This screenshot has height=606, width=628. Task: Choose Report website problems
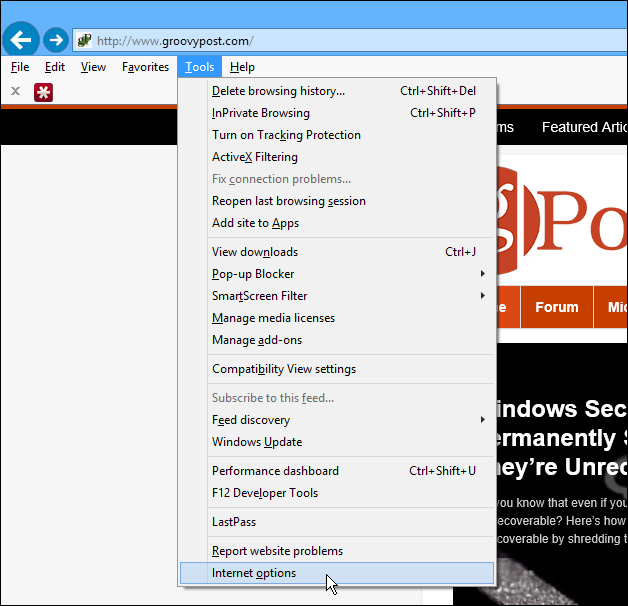[337, 551]
